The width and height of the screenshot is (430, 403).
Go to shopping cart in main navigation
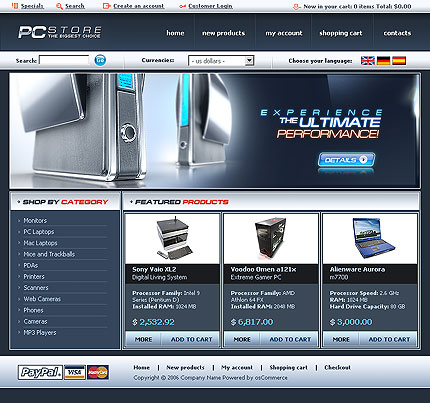tap(341, 33)
